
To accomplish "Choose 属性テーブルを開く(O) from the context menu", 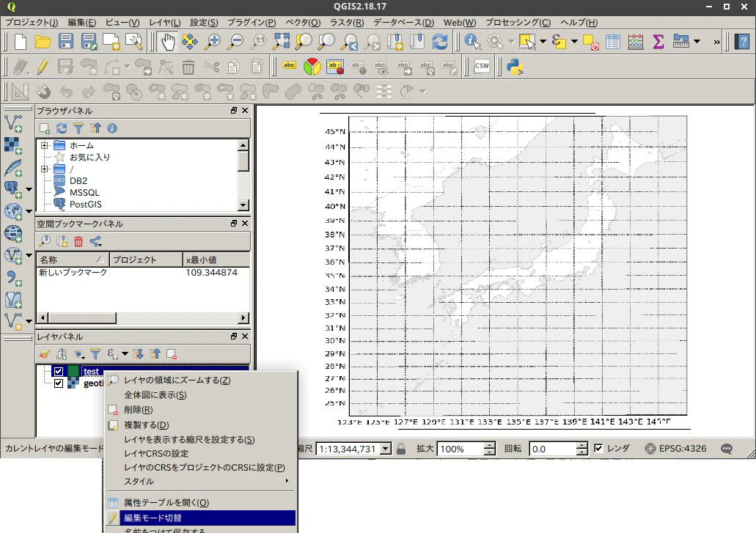I will (200, 503).
